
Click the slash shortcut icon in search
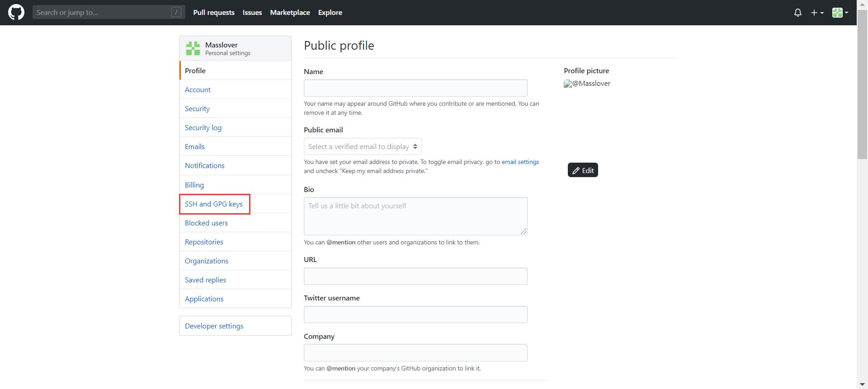(x=176, y=12)
